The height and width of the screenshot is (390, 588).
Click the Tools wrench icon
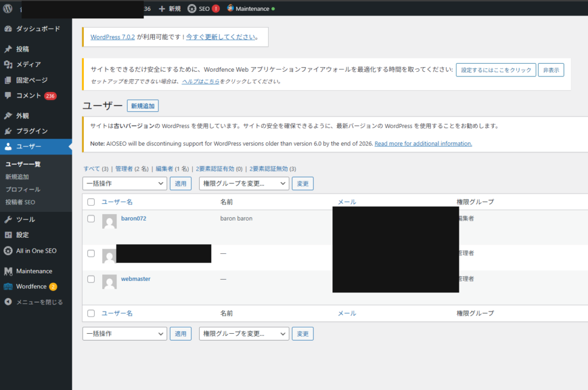(x=8, y=219)
